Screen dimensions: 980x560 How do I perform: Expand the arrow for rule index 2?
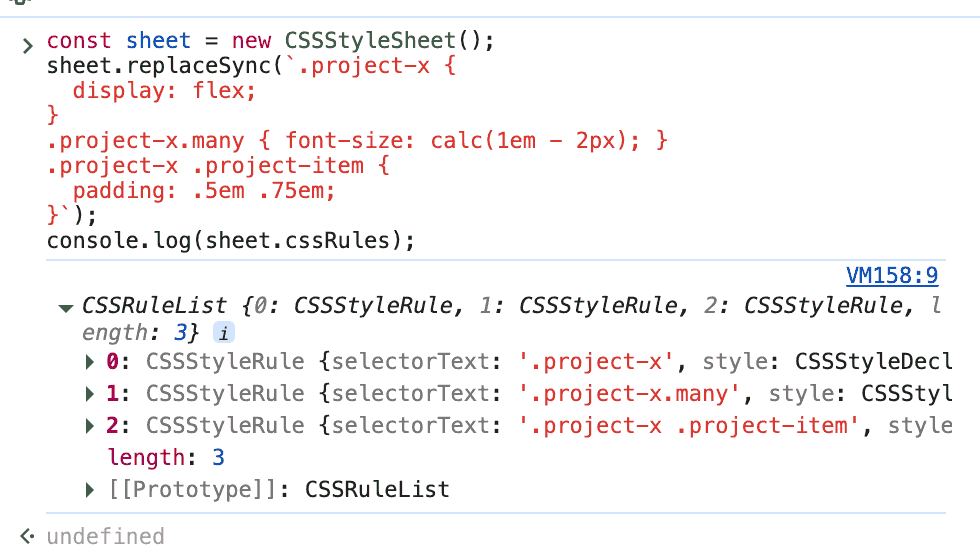point(92,426)
